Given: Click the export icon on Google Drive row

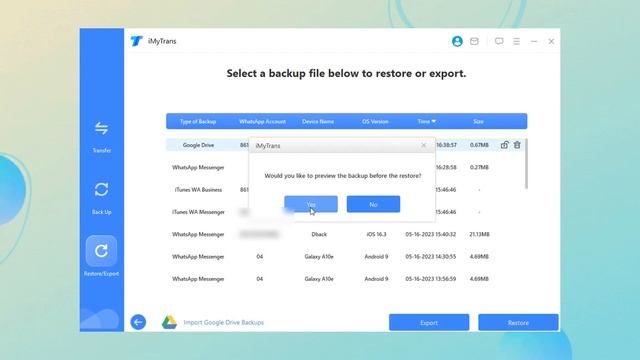Looking at the screenshot, I should 504,145.
